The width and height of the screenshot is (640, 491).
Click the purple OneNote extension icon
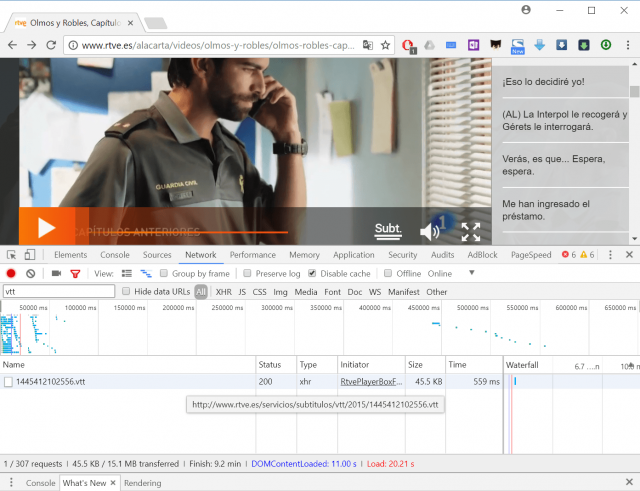point(473,45)
